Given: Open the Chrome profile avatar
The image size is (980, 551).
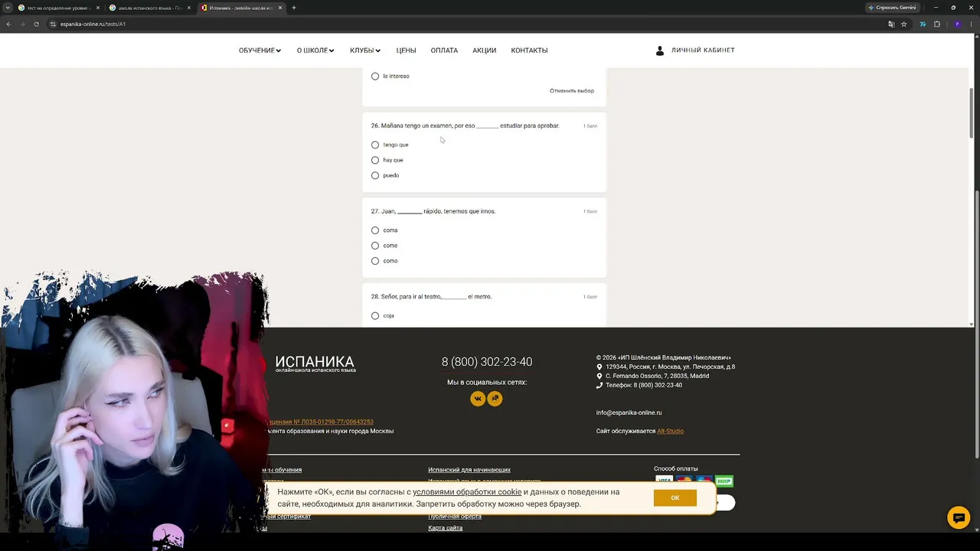Looking at the screenshot, I should (957, 24).
